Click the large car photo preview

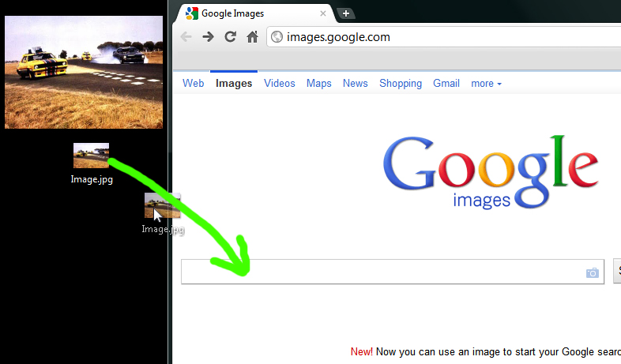pos(84,72)
